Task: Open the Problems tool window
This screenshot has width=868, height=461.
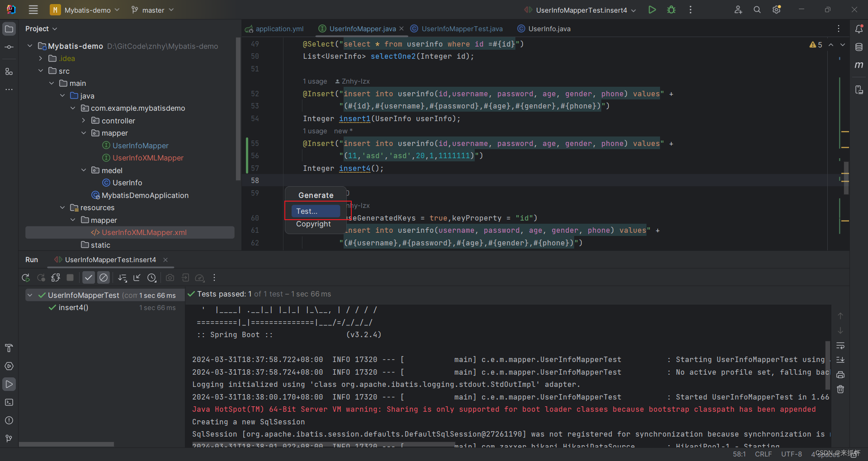Action: click(9, 420)
